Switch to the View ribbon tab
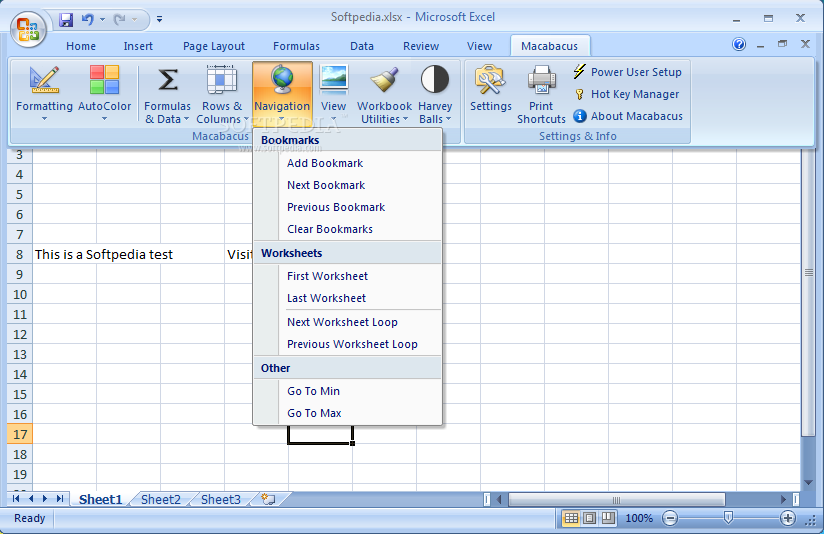The width and height of the screenshot is (824, 534). tap(479, 46)
